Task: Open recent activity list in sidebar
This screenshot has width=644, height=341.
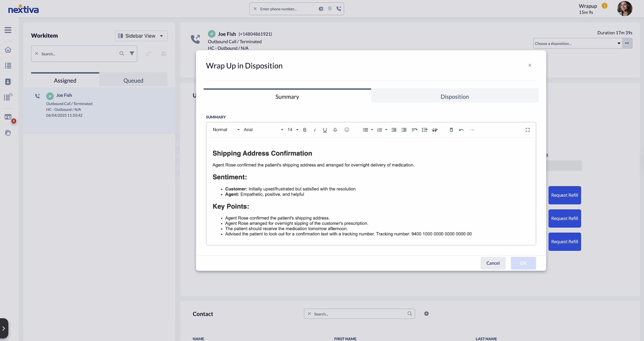Action: point(8,97)
